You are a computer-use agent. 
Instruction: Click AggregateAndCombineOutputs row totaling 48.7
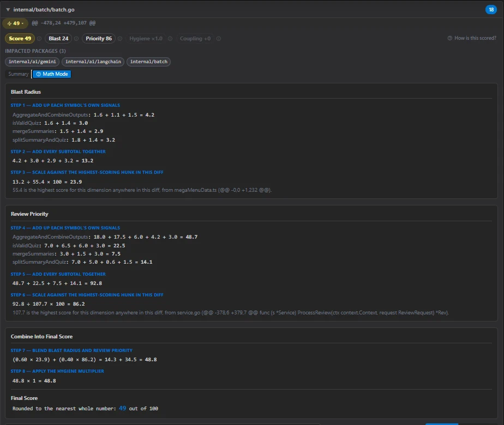tap(105, 237)
